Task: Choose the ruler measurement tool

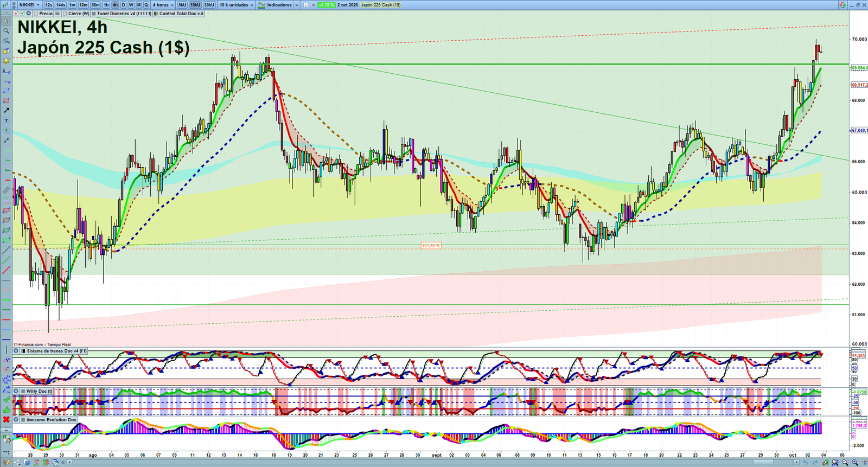Action: coord(6,190)
